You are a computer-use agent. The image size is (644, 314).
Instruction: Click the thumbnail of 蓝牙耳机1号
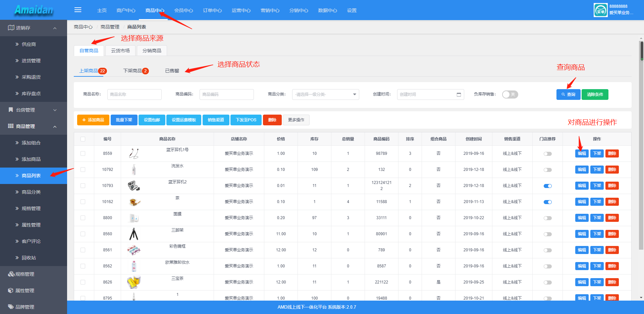(134, 154)
